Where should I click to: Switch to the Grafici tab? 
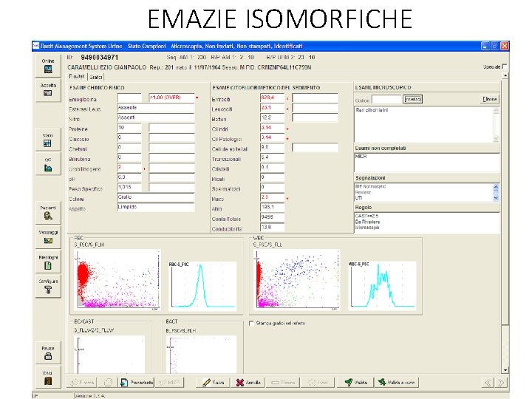point(95,77)
